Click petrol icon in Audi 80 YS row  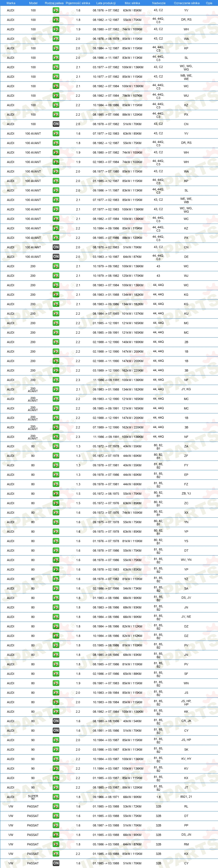click(56, 541)
